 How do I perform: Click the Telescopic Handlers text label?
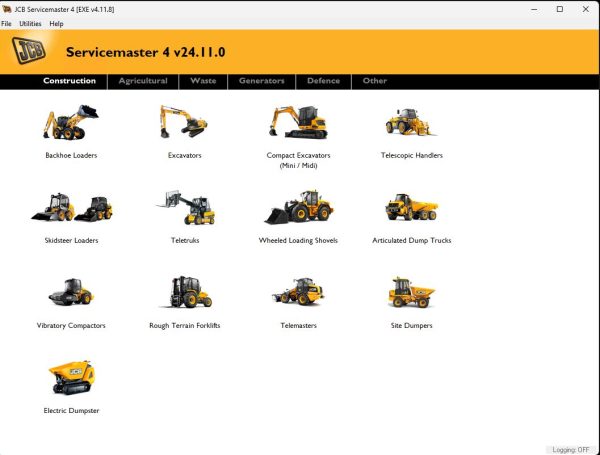point(412,155)
